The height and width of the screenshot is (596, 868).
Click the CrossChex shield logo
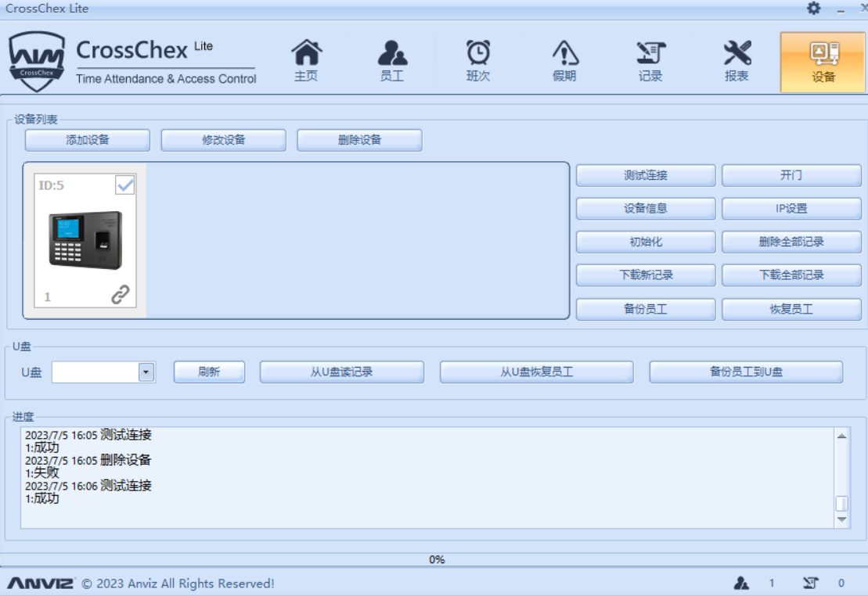(37, 61)
